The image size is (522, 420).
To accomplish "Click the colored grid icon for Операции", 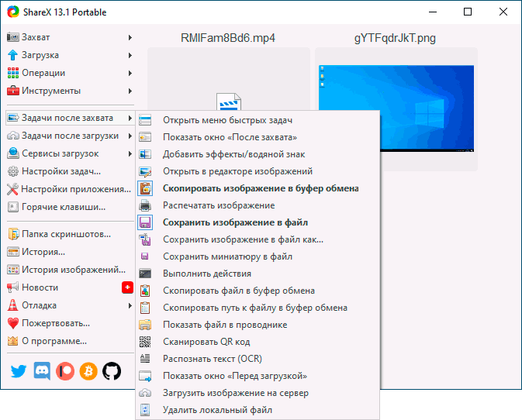I will click(x=13, y=73).
